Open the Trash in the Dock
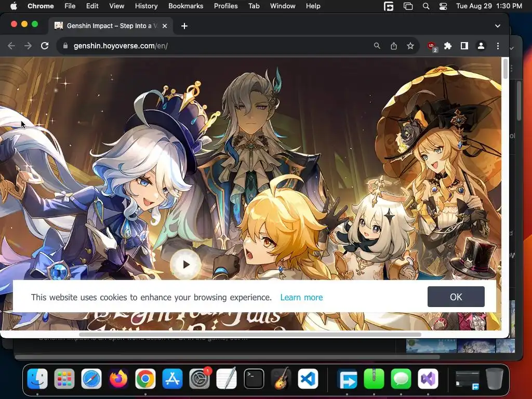This screenshot has width=532, height=399. [x=495, y=379]
